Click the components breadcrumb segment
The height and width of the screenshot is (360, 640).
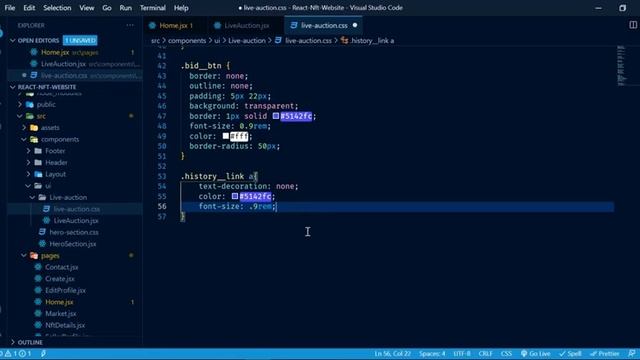click(x=187, y=40)
